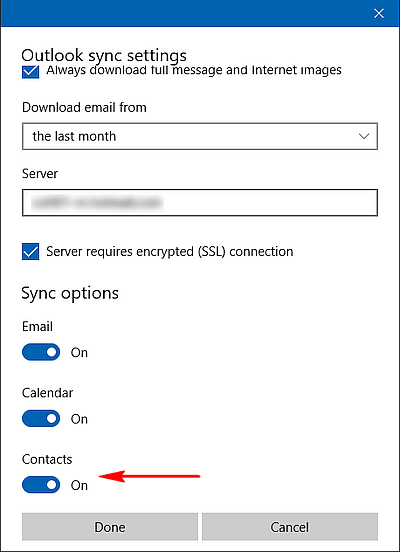Screen dimensions: 400x552
Task: Click the 'Sync options' section heading
Action: tap(70, 294)
